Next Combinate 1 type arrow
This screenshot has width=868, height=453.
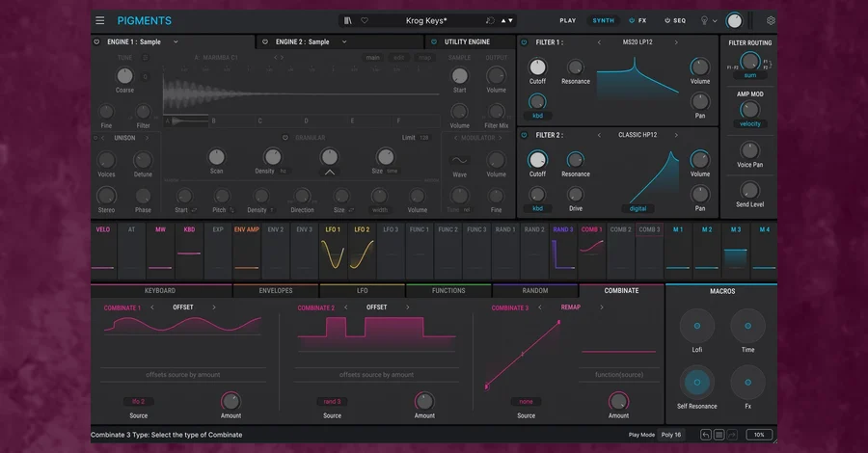coord(214,307)
